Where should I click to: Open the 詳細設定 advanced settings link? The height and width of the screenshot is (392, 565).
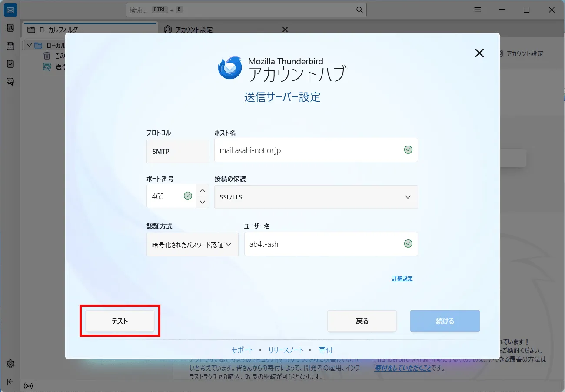(x=402, y=278)
